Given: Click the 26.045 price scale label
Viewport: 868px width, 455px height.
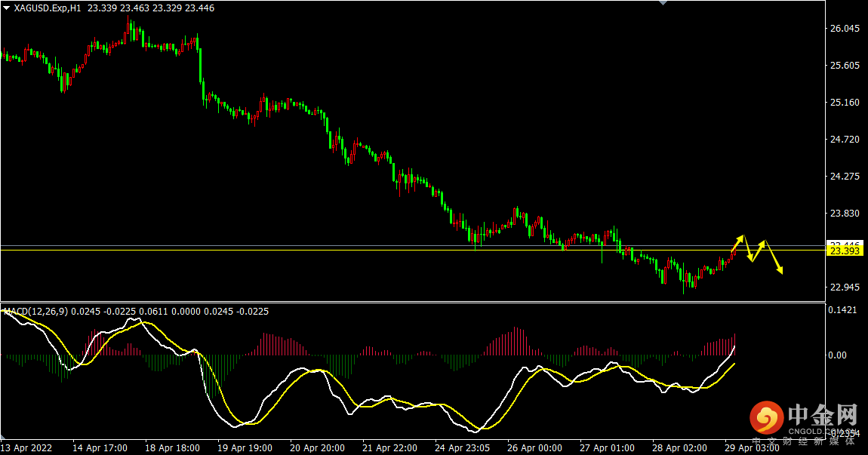Looking at the screenshot, I should coord(845,28).
